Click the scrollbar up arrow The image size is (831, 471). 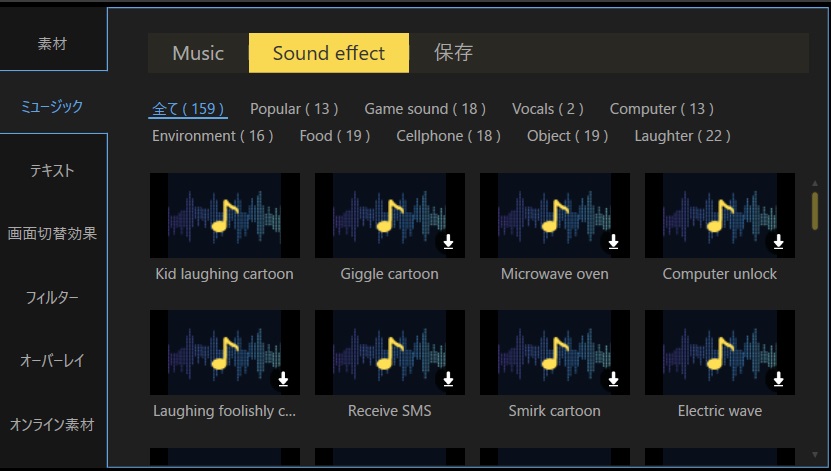pos(815,183)
